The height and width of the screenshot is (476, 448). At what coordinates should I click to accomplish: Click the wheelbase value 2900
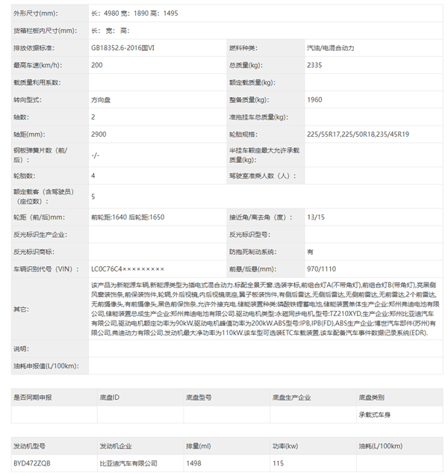pyautogui.click(x=98, y=134)
